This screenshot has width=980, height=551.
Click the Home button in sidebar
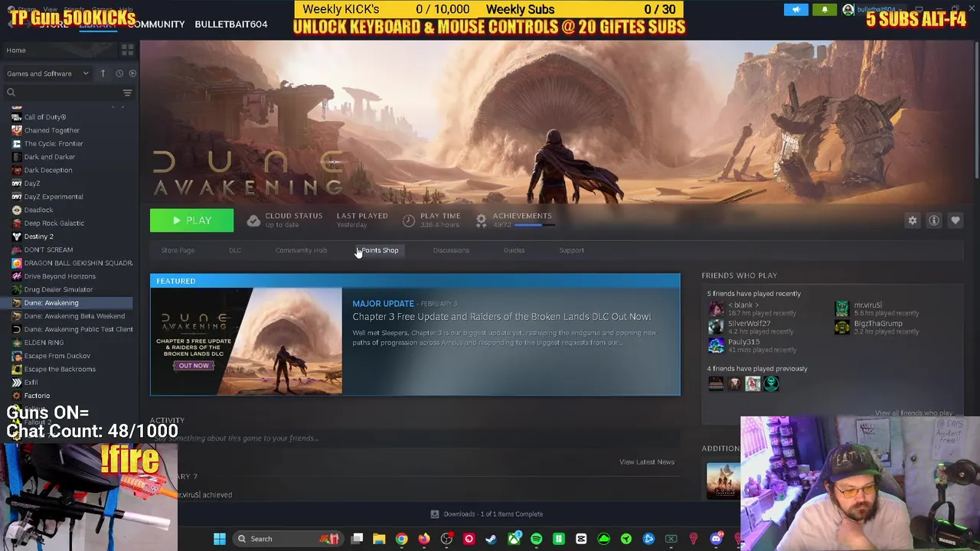16,50
